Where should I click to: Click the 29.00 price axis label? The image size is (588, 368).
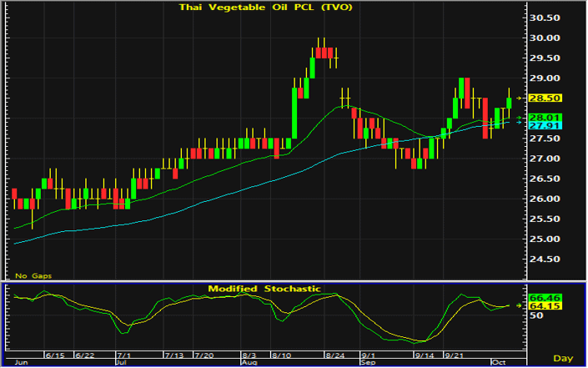click(x=545, y=78)
